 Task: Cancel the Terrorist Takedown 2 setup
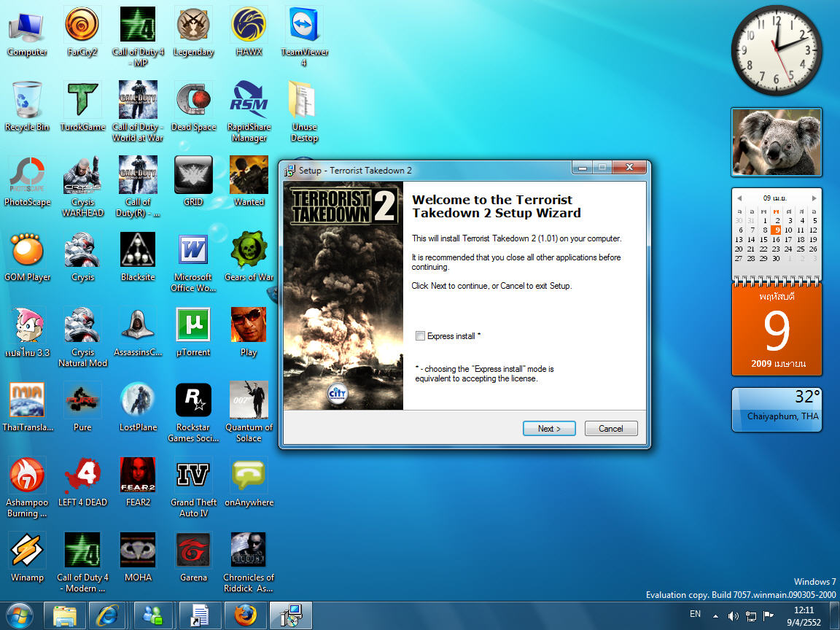(x=611, y=429)
